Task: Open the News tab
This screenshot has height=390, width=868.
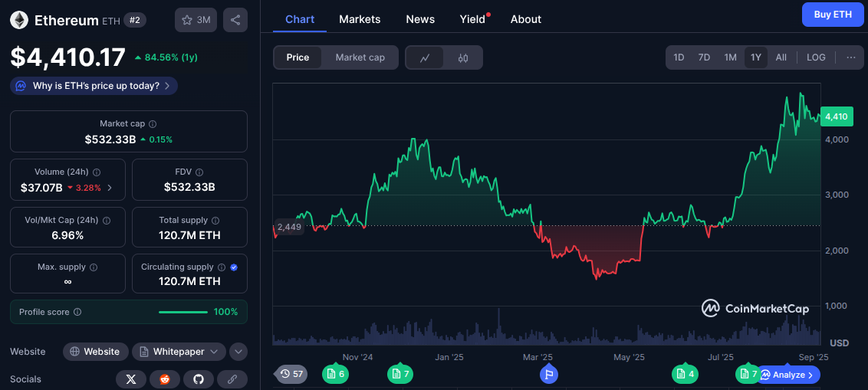Action: (420, 19)
